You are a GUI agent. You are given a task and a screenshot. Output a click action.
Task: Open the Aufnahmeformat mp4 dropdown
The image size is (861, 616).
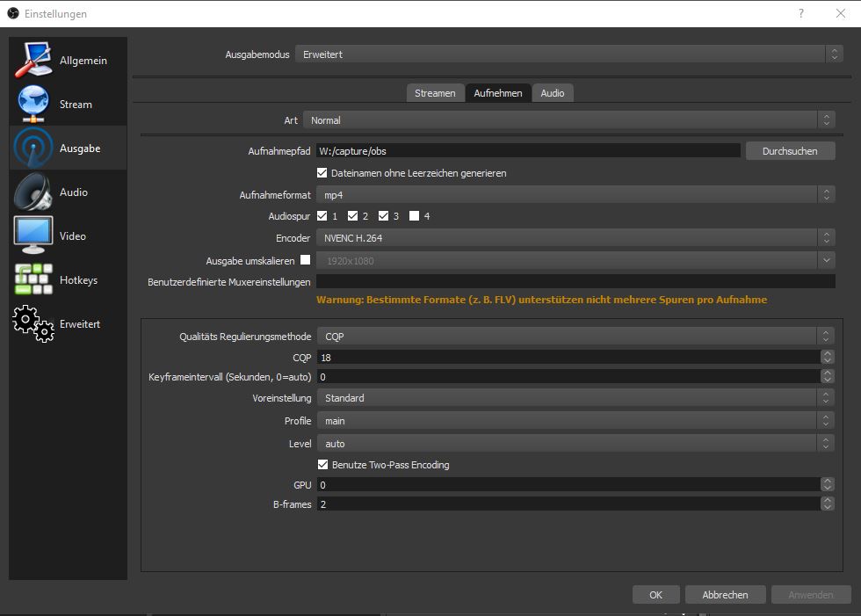click(575, 195)
